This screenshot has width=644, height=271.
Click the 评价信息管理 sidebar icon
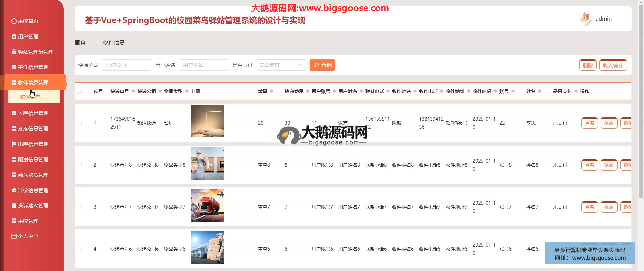pyautogui.click(x=14, y=191)
